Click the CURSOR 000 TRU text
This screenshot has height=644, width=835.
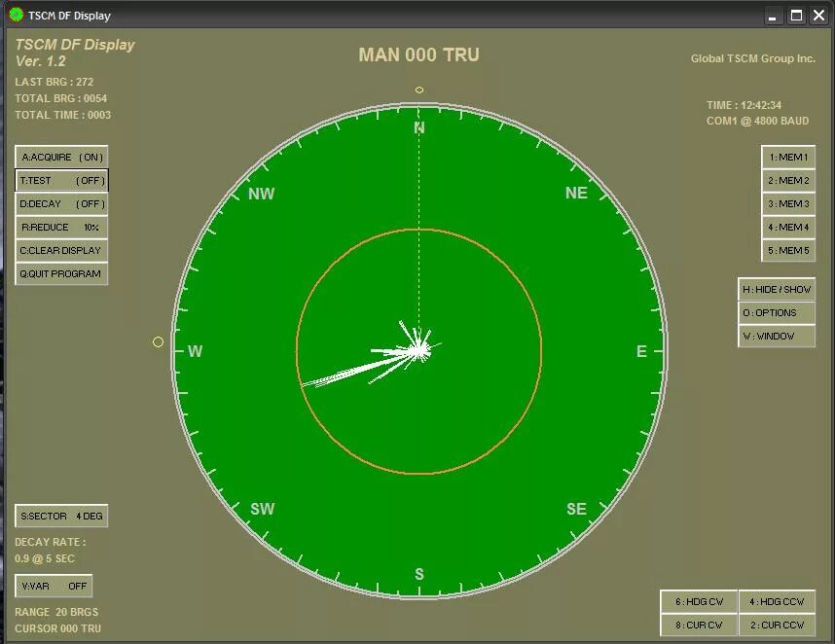[57, 628]
